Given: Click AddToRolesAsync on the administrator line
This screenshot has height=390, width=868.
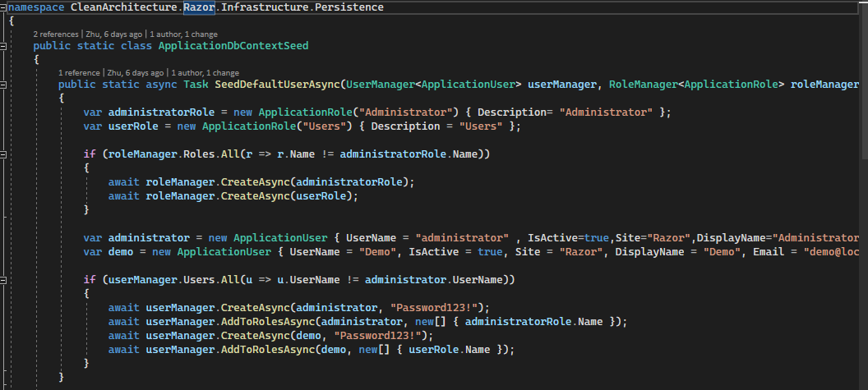Looking at the screenshot, I should pos(268,322).
